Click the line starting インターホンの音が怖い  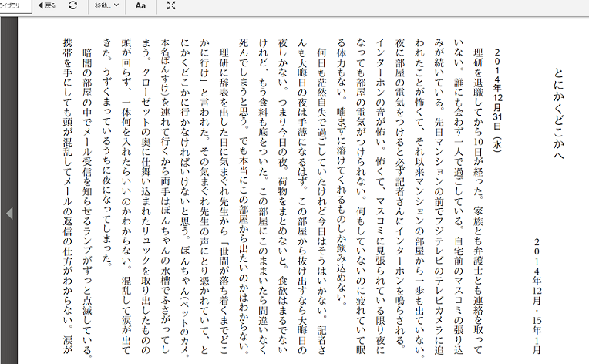click(x=380, y=197)
